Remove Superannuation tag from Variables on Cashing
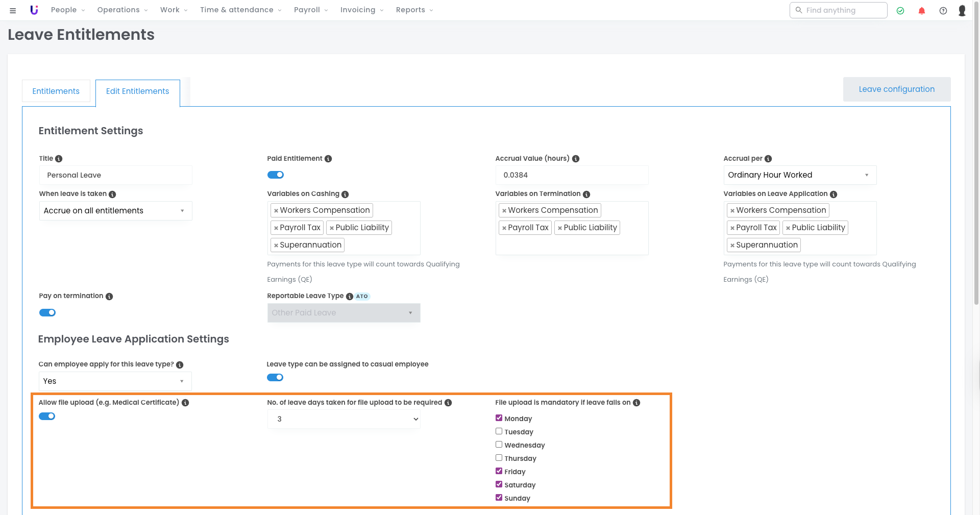This screenshot has width=980, height=515. coord(276,246)
